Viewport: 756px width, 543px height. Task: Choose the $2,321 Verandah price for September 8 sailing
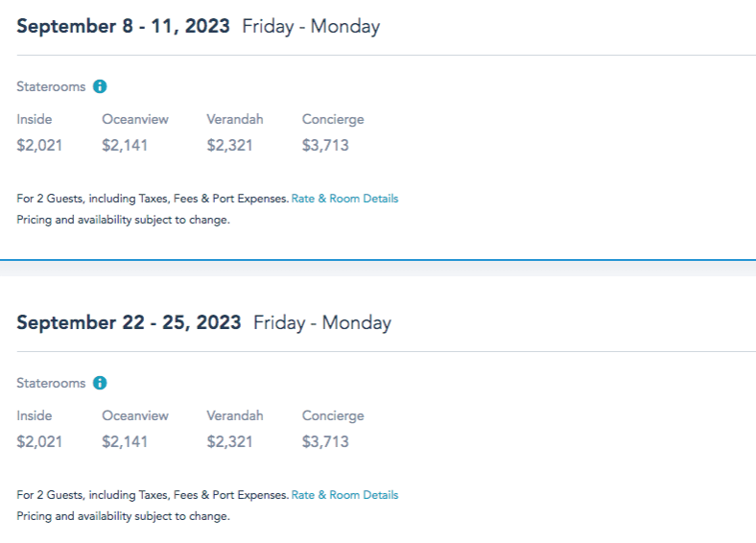231,146
